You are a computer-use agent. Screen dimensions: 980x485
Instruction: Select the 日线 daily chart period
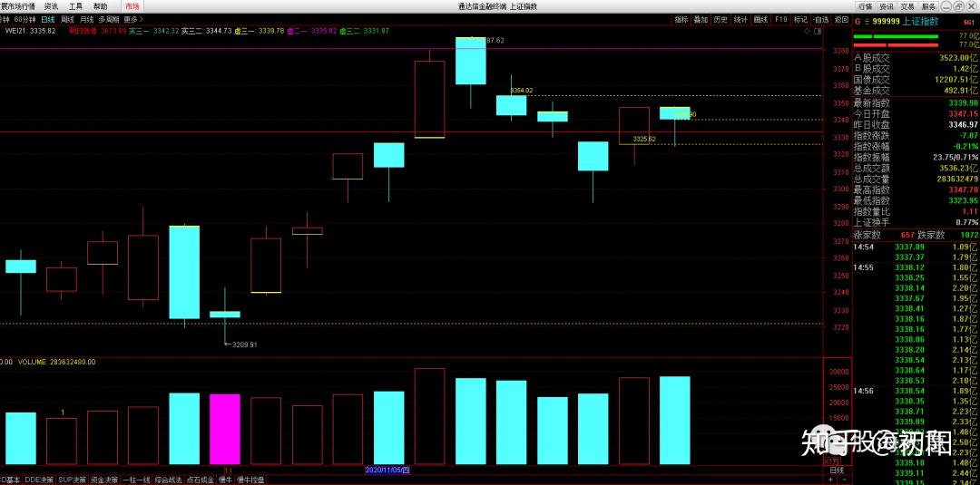[x=48, y=19]
